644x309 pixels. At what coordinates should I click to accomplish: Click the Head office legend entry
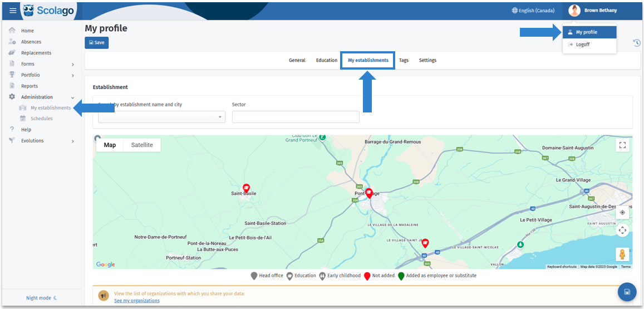click(267, 276)
